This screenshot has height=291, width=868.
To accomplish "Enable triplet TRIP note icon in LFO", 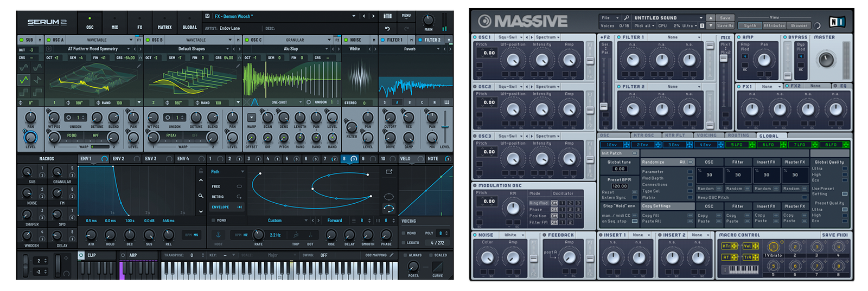I will (x=296, y=235).
